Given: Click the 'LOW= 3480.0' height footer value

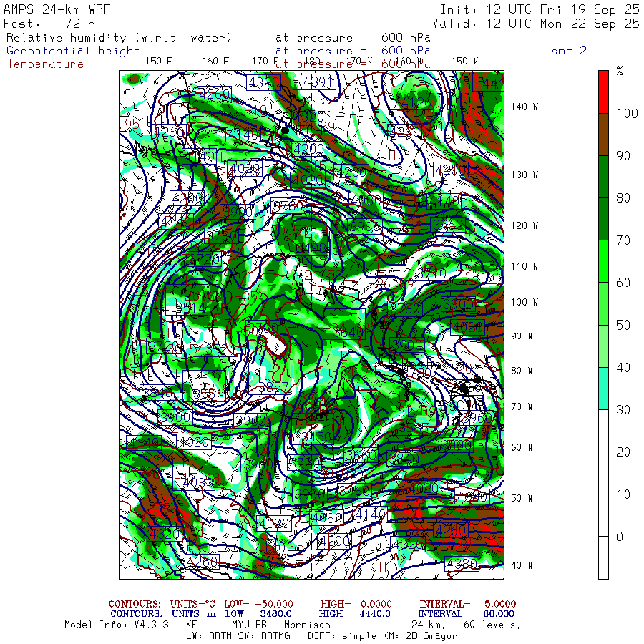Looking at the screenshot, I should (x=258, y=614).
